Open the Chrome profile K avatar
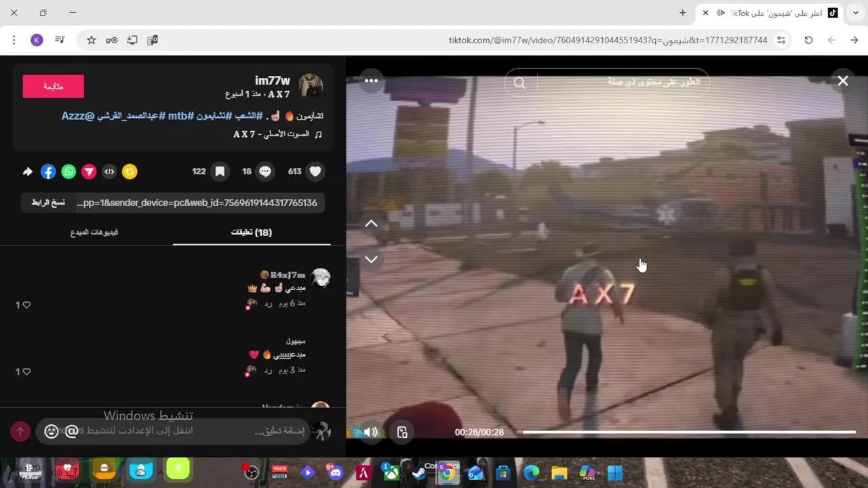868x488 pixels. [x=37, y=40]
